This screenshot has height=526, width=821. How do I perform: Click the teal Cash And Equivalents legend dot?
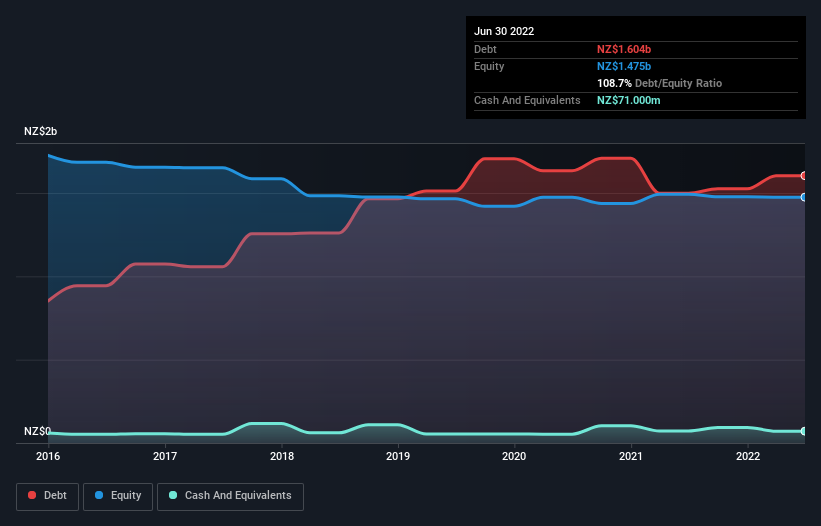(173, 495)
